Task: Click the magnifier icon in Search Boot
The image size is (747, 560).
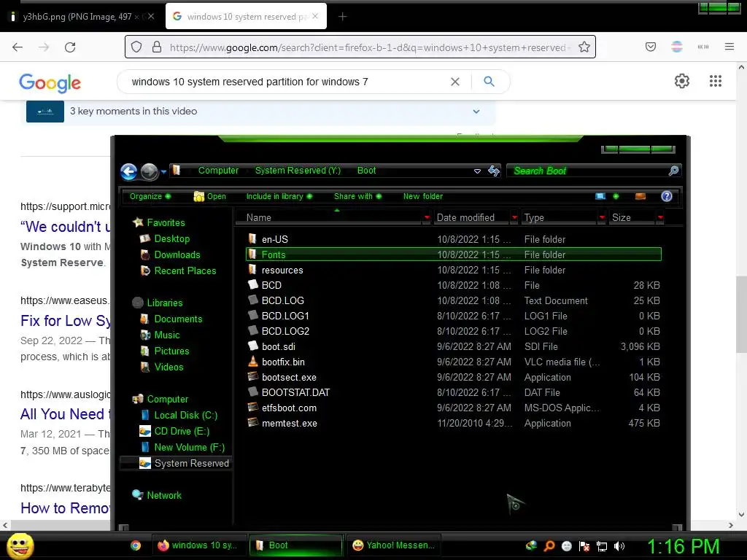Action: (x=673, y=171)
